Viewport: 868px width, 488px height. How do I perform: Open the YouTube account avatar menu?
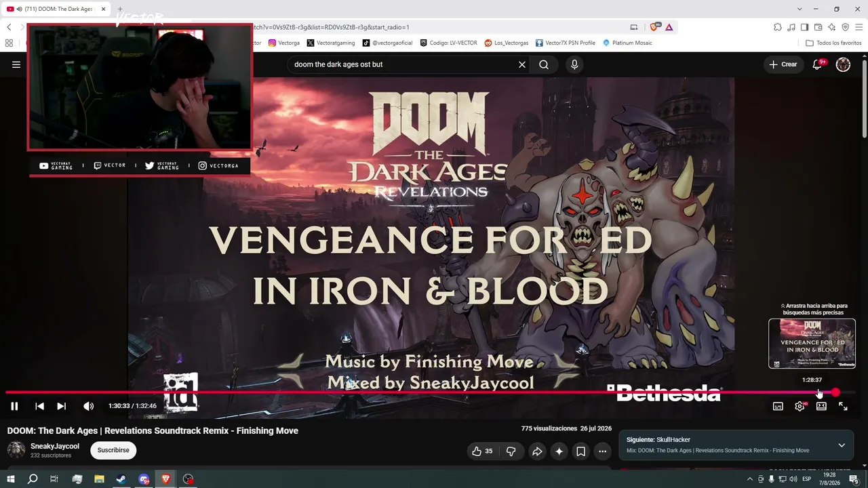click(x=843, y=64)
